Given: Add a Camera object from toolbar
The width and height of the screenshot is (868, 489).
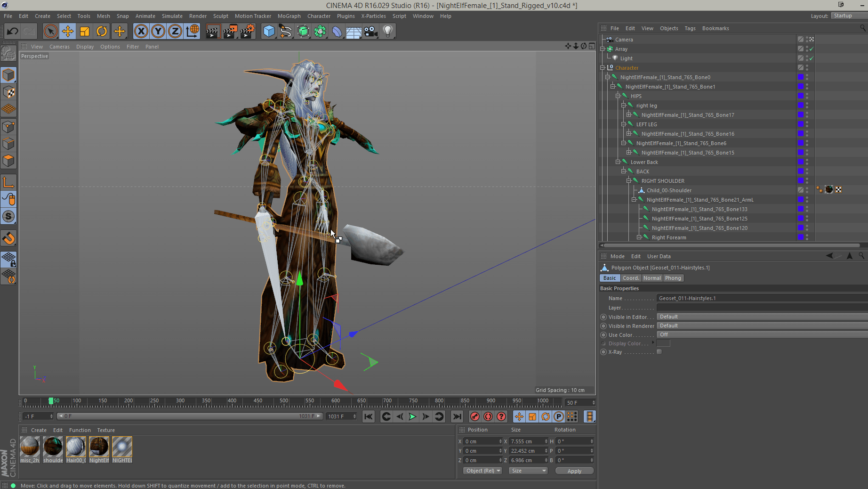Looking at the screenshot, I should (371, 32).
